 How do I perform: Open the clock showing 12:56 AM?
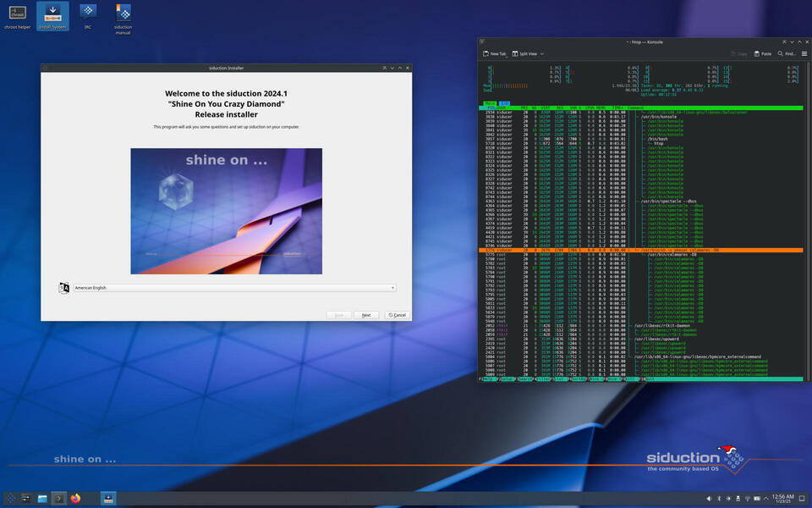[783, 499]
